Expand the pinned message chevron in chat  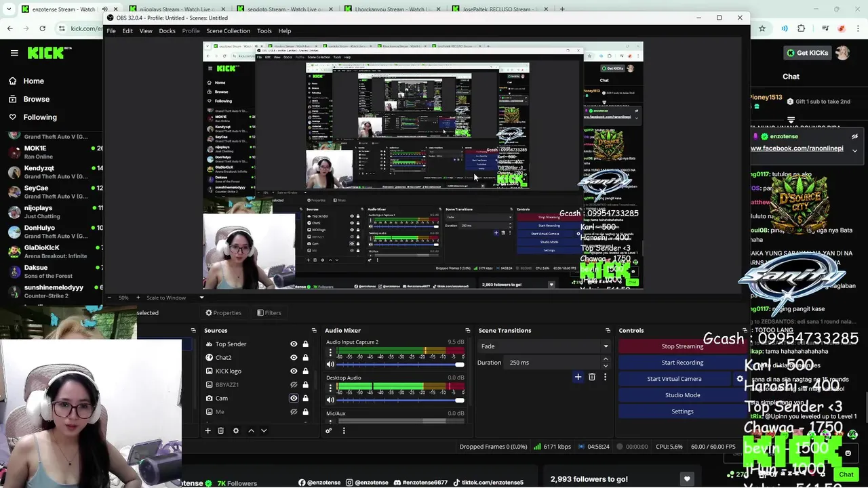point(854,150)
